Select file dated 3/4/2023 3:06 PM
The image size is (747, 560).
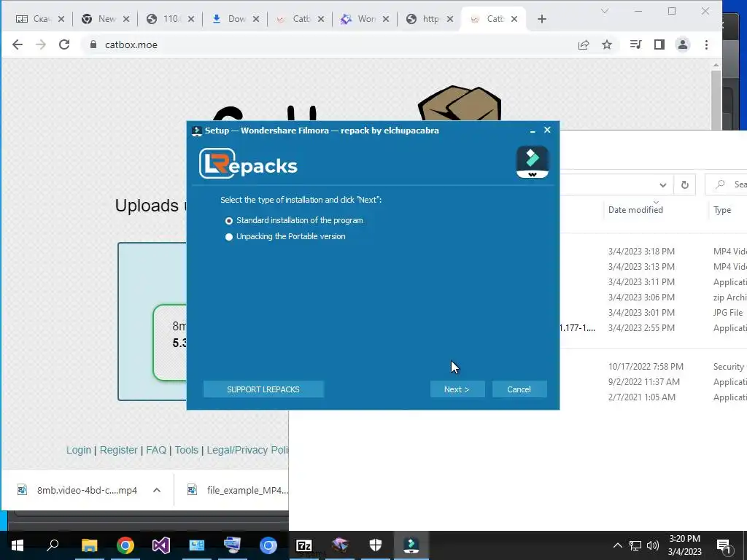(x=641, y=297)
